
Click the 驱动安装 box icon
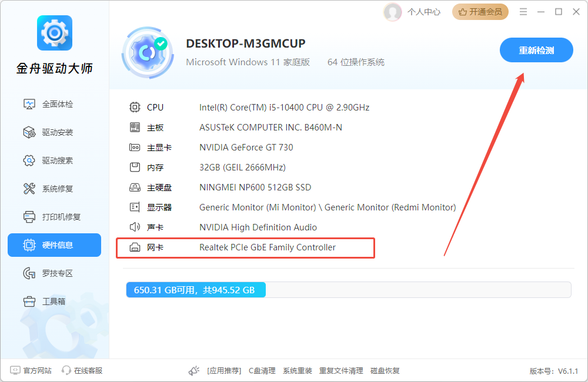(29, 132)
